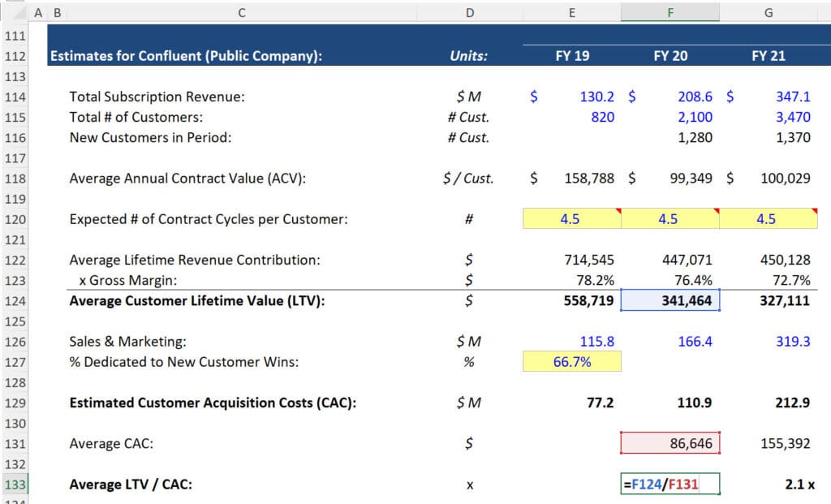
Task: Select the FY 21 header cell
Action: pos(768,55)
